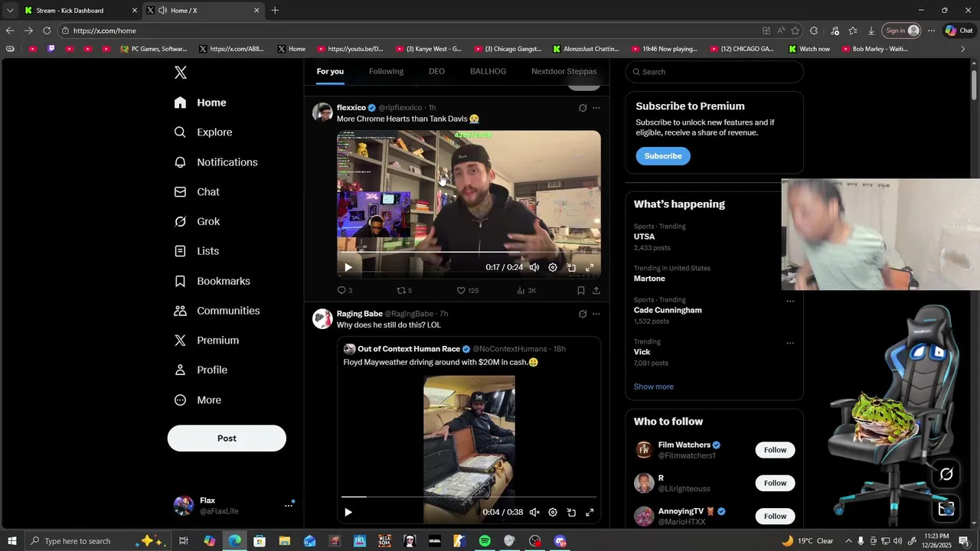Viewport: 980px width, 551px height.
Task: Click the X logo in the sidebar
Action: pyautogui.click(x=181, y=73)
